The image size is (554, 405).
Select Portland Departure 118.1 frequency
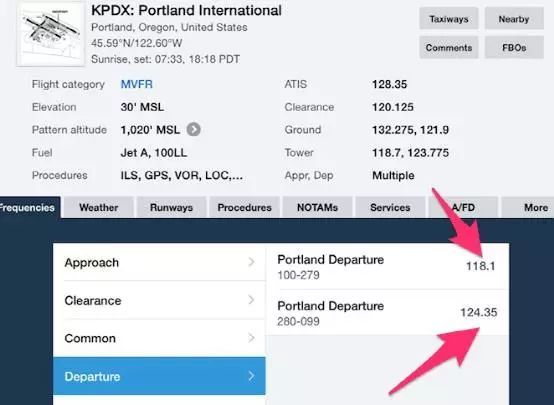point(387,267)
